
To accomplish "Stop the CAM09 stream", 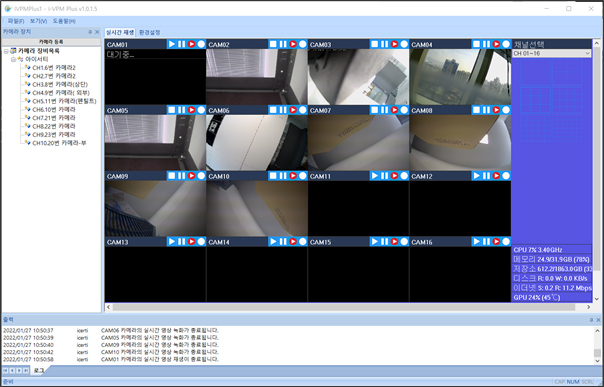I will point(172,176).
